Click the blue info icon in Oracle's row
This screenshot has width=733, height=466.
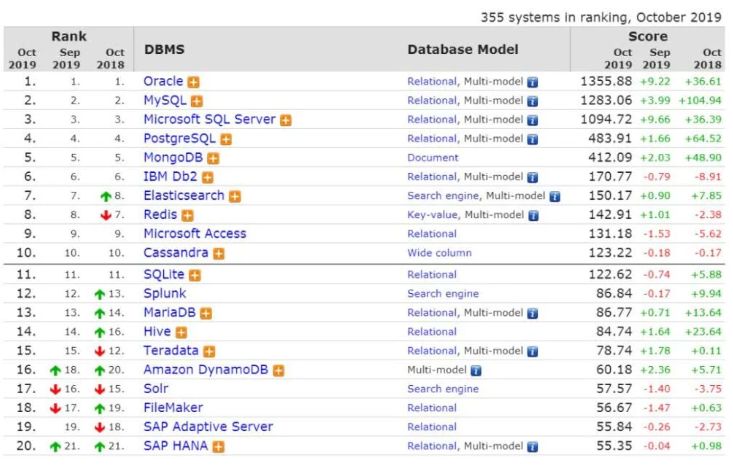[532, 82]
